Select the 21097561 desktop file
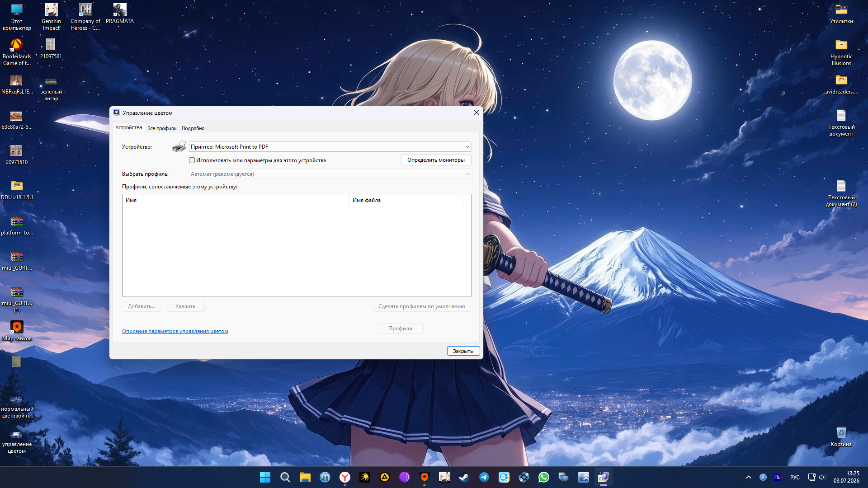868x488 pixels. coord(51,49)
